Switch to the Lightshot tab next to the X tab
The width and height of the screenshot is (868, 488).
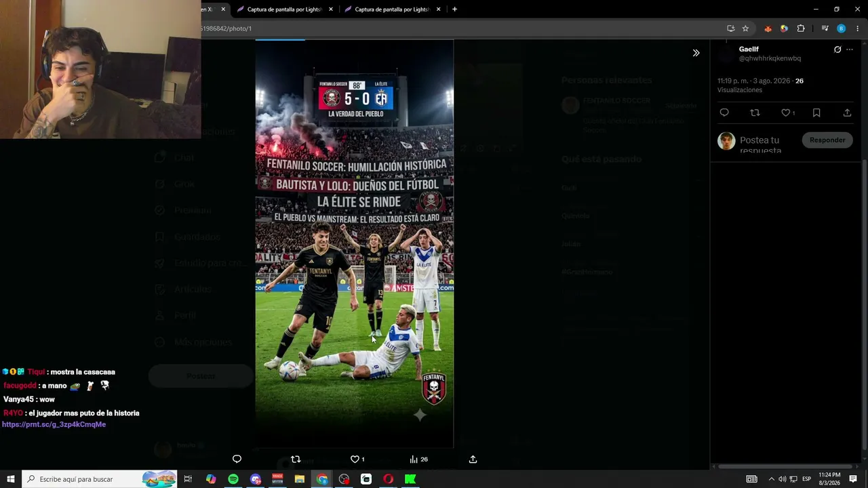coord(285,9)
